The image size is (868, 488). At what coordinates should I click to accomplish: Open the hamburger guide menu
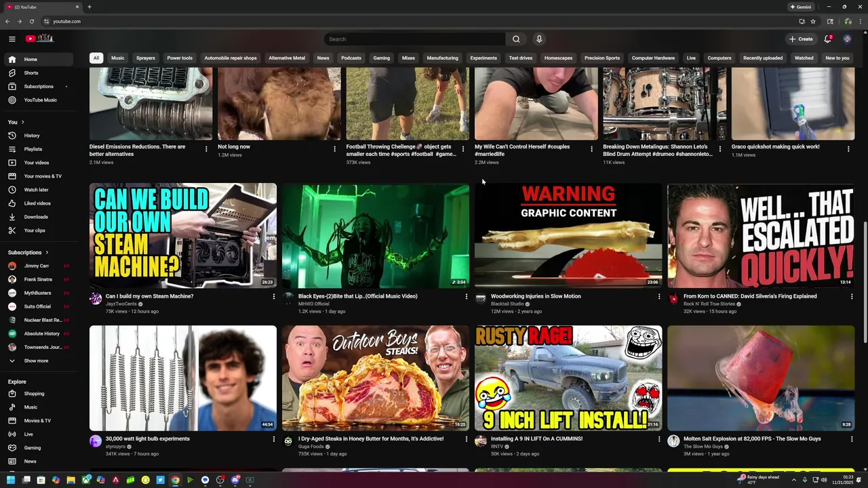coord(12,39)
